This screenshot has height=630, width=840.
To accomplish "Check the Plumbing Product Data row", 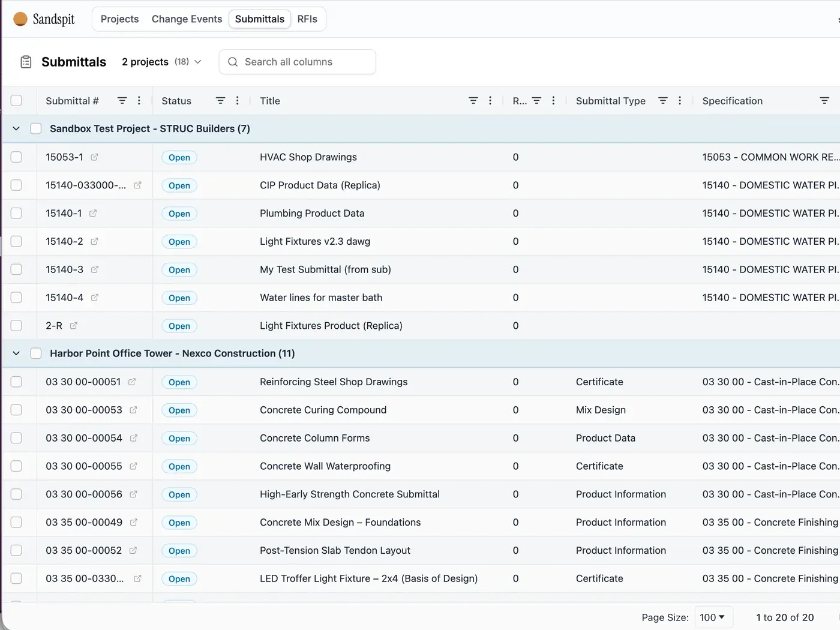I will coord(16,214).
